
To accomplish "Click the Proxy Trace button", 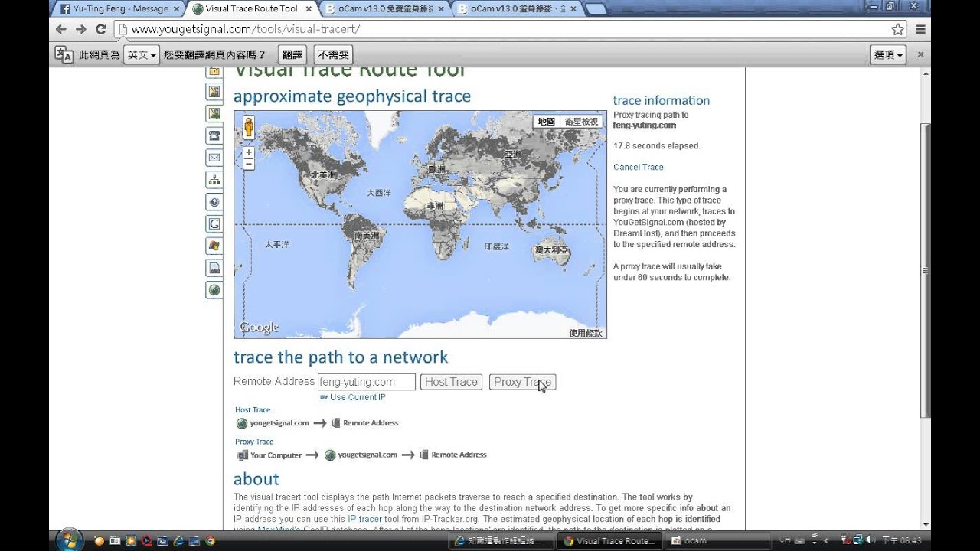I will tap(522, 382).
